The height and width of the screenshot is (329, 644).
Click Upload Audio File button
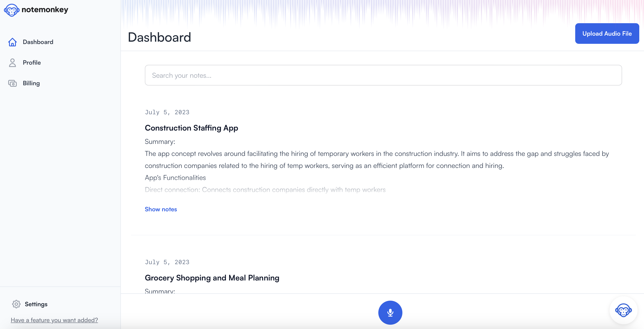click(607, 34)
